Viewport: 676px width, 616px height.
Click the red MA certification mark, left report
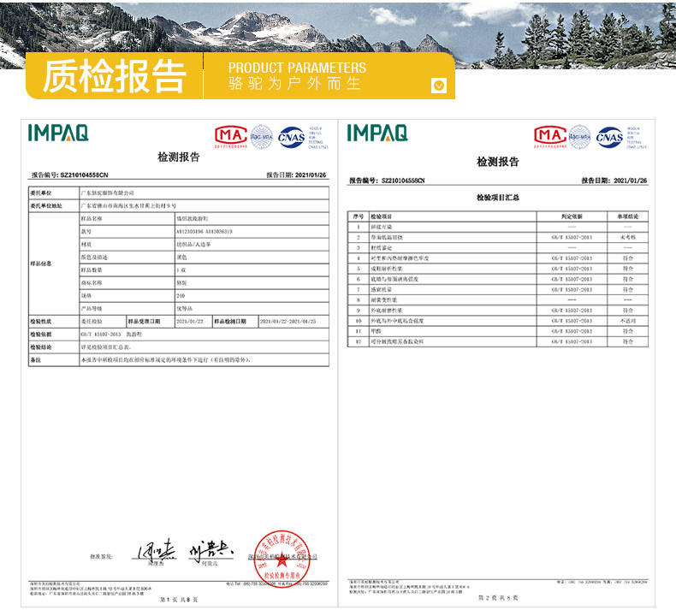[231, 137]
